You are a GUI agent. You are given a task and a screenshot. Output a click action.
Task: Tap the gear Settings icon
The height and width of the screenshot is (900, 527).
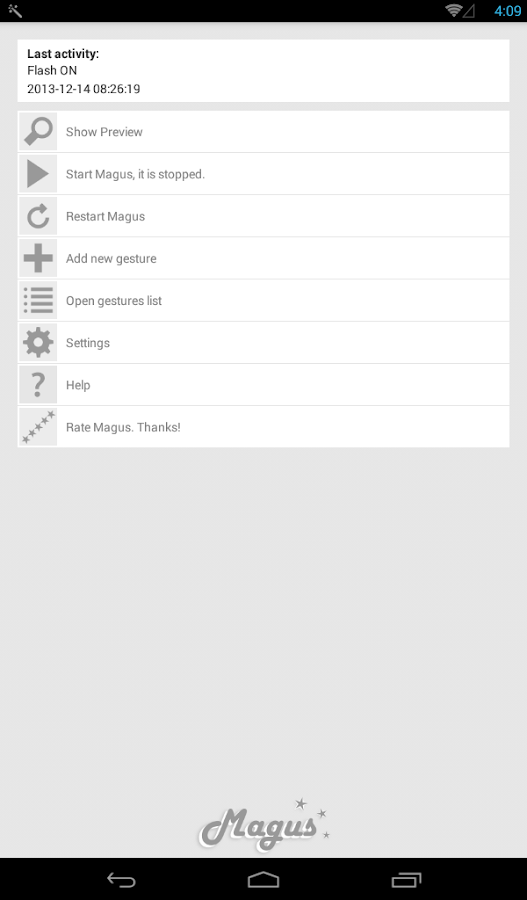(x=38, y=343)
